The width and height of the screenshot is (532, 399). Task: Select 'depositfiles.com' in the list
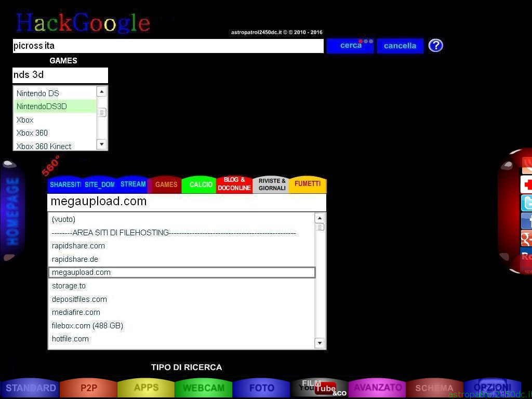point(182,299)
